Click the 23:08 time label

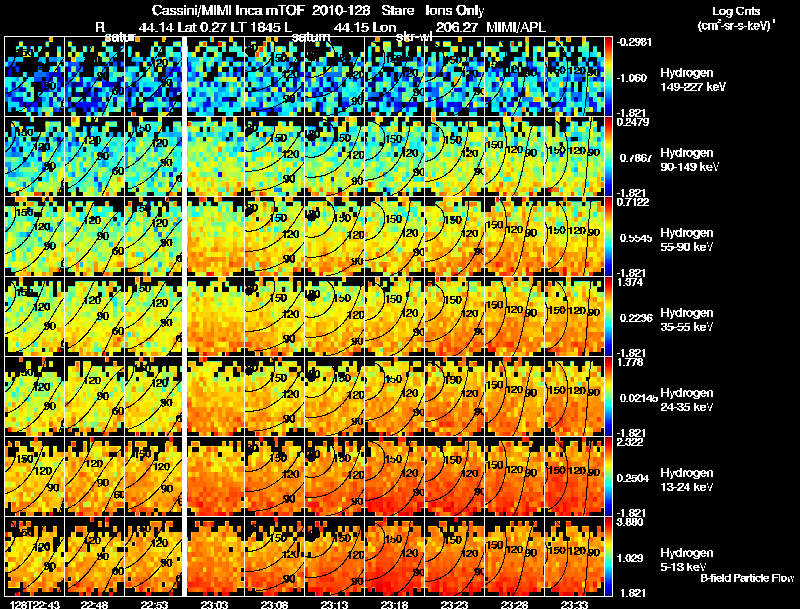274,604
